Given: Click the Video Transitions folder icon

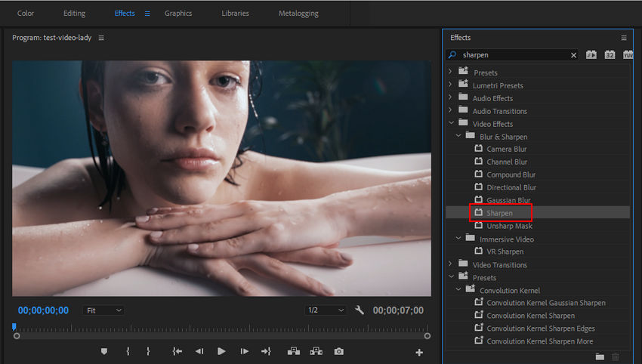Looking at the screenshot, I should click(463, 264).
